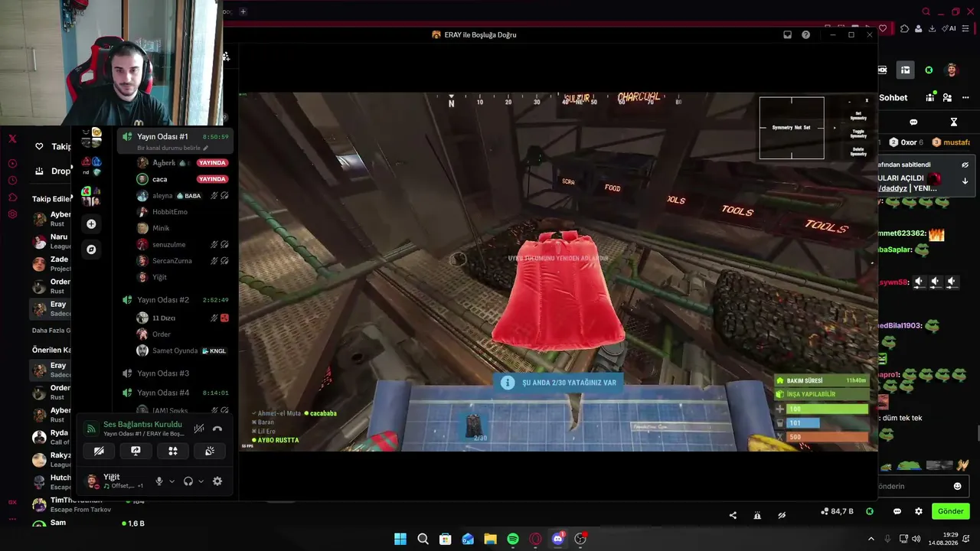Open Drops section in Kick sidebar
This screenshot has width=980, height=551.
coord(52,171)
